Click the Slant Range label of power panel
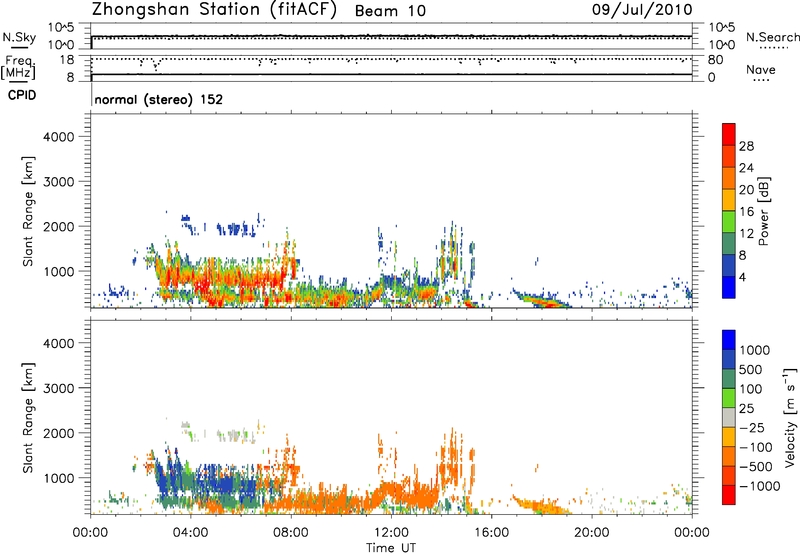 click(28, 211)
